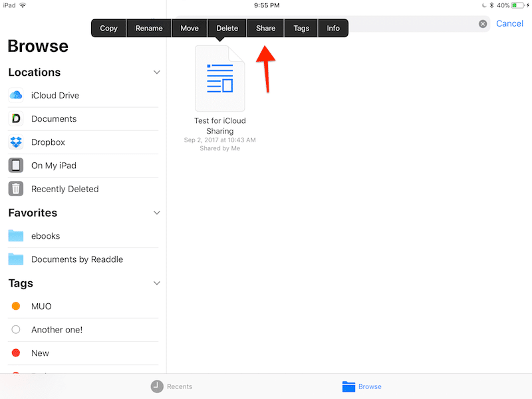Open the ebooks favorite folder icon
This screenshot has height=399, width=532.
point(16,236)
